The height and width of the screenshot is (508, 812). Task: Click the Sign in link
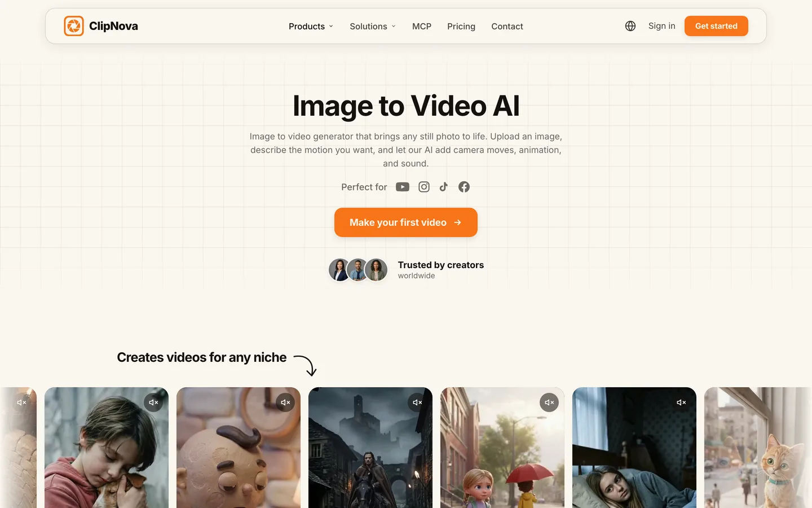pos(661,26)
